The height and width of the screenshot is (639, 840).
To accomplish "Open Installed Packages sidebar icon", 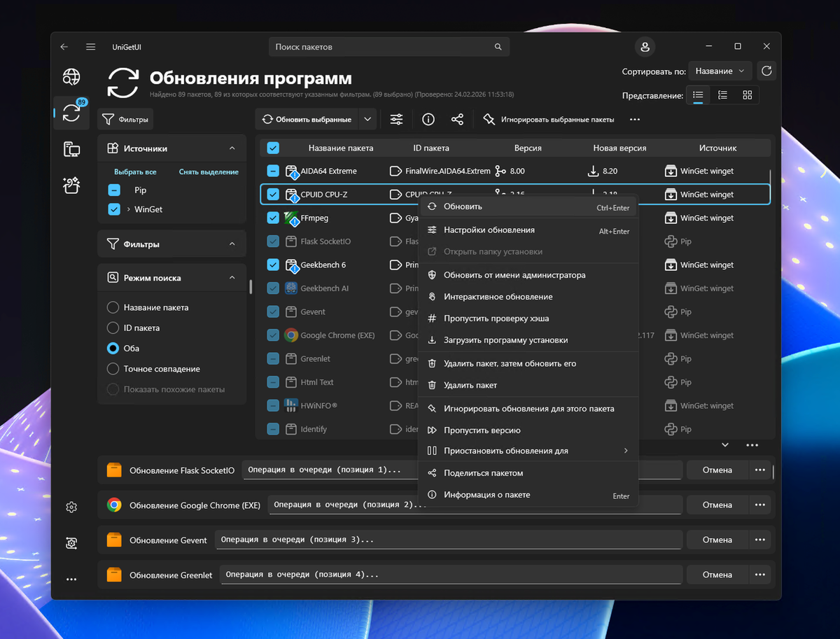I will (71, 148).
